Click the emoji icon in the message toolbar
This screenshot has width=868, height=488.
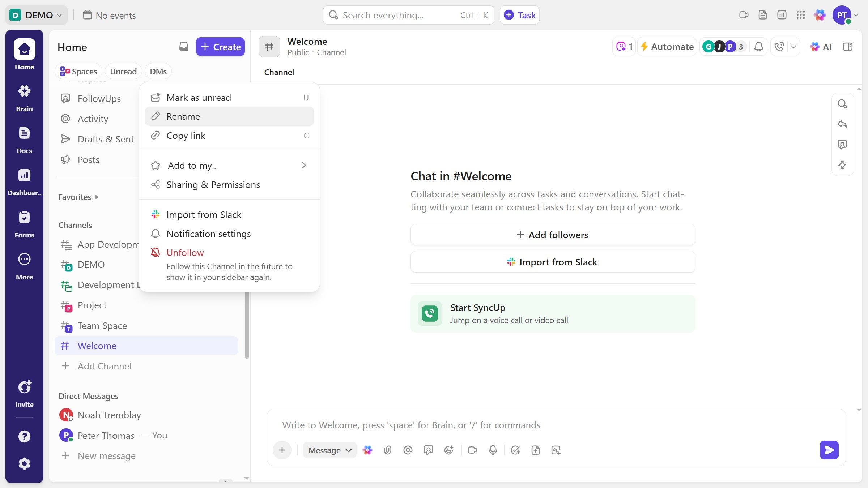point(448,450)
